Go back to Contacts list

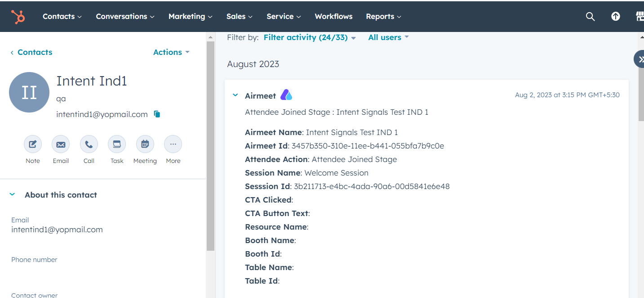[x=31, y=52]
